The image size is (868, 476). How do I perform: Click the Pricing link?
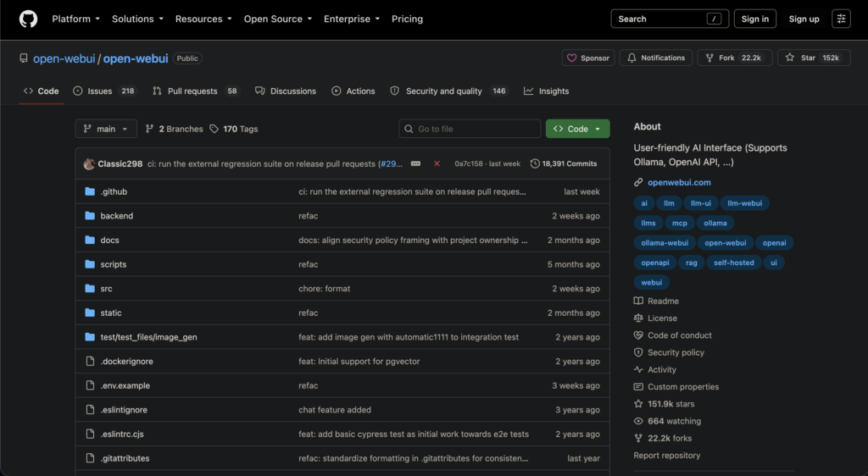[407, 19]
